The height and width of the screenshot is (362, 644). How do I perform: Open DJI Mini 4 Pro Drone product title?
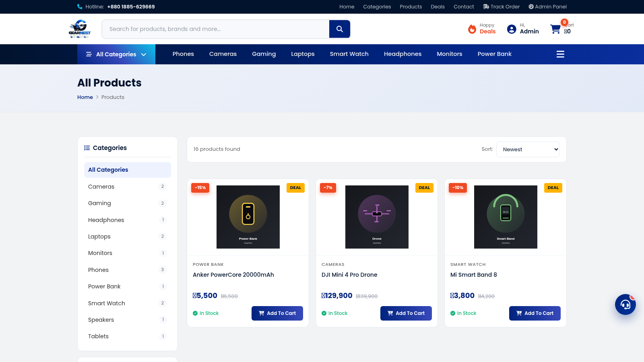(349, 275)
